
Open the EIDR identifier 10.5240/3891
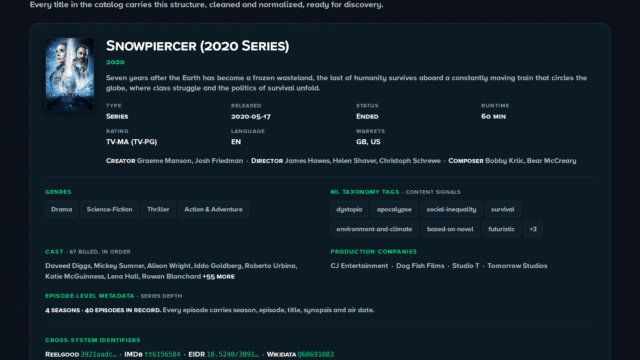(x=233, y=354)
